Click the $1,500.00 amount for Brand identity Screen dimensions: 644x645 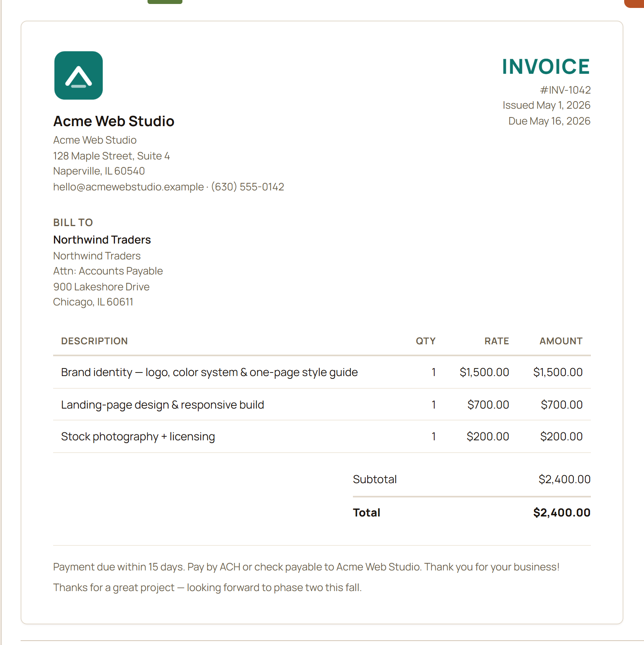point(558,372)
